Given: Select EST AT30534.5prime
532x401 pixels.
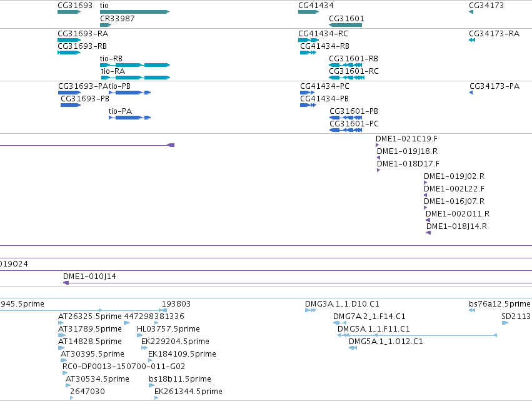Looking at the screenshot, I should [x=98, y=380].
